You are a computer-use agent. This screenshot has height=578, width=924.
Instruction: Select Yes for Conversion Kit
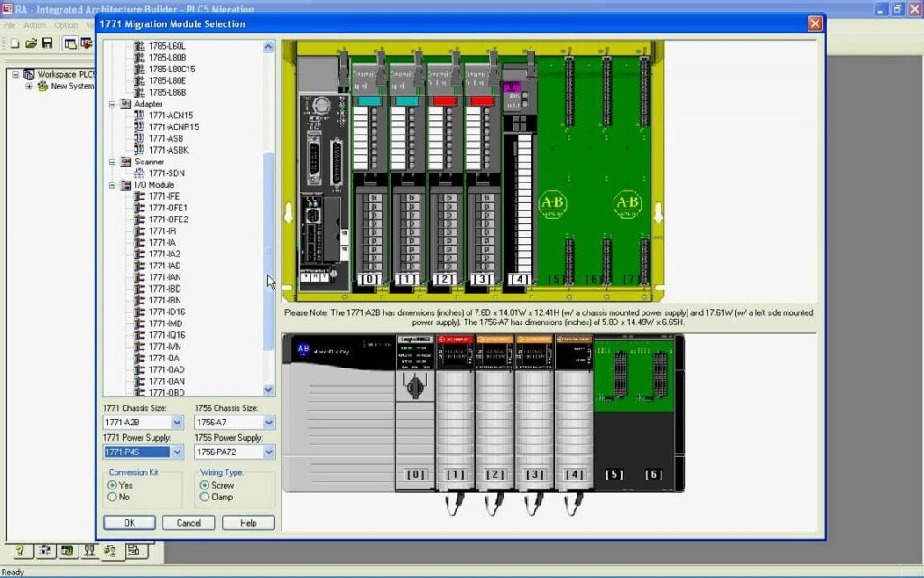tap(113, 485)
